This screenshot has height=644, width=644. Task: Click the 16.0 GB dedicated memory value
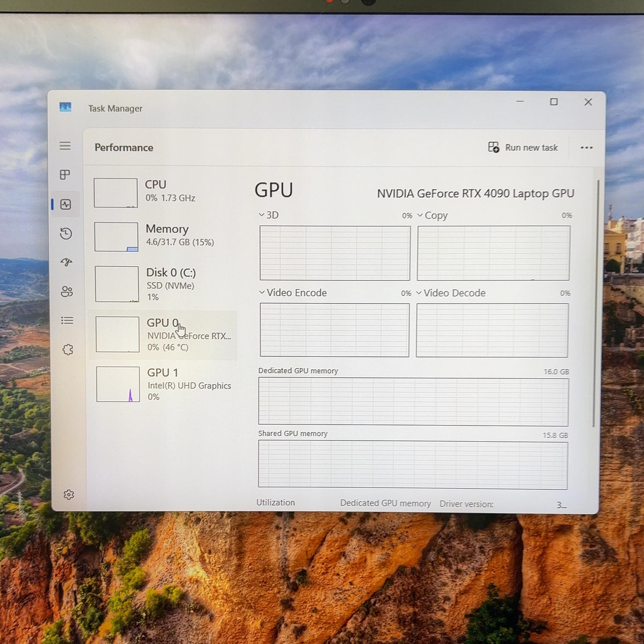556,371
